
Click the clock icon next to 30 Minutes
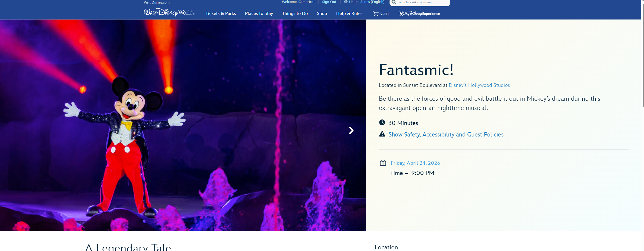pos(382,123)
